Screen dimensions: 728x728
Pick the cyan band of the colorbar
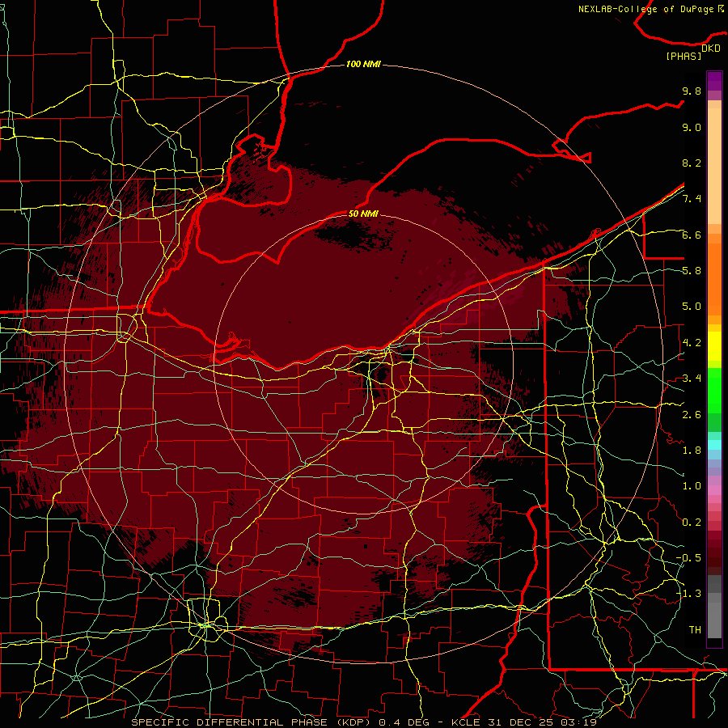714,444
